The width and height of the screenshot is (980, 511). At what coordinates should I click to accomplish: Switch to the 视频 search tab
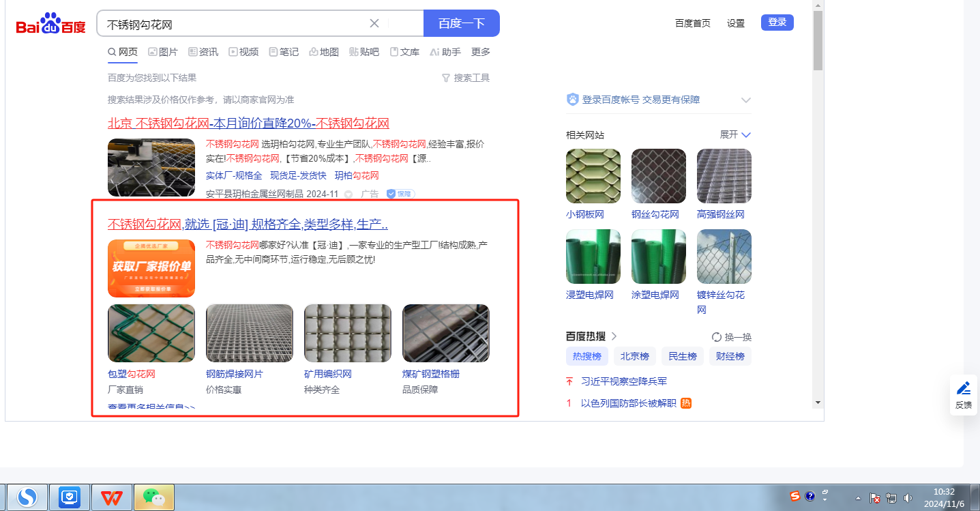click(x=243, y=52)
